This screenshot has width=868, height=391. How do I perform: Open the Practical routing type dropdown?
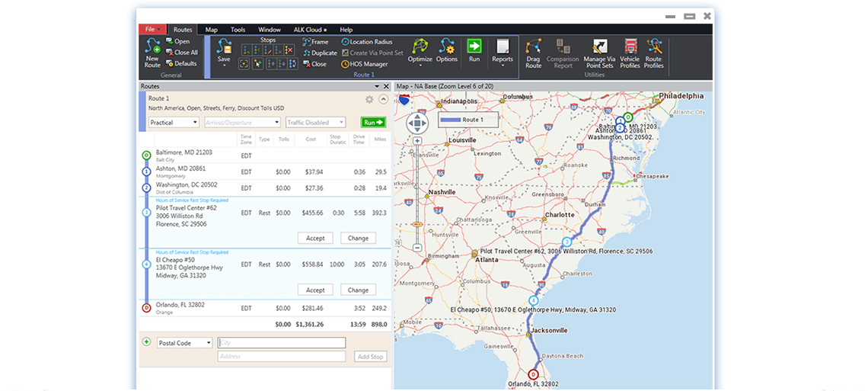(174, 122)
